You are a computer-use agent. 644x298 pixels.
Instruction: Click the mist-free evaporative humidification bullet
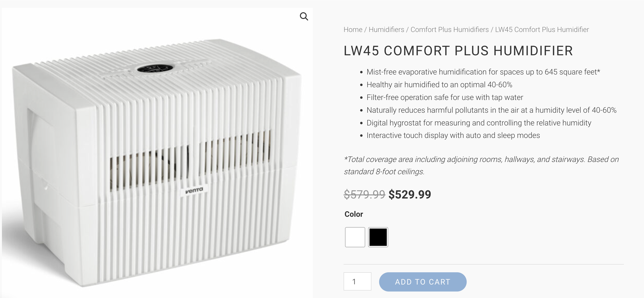(x=483, y=72)
